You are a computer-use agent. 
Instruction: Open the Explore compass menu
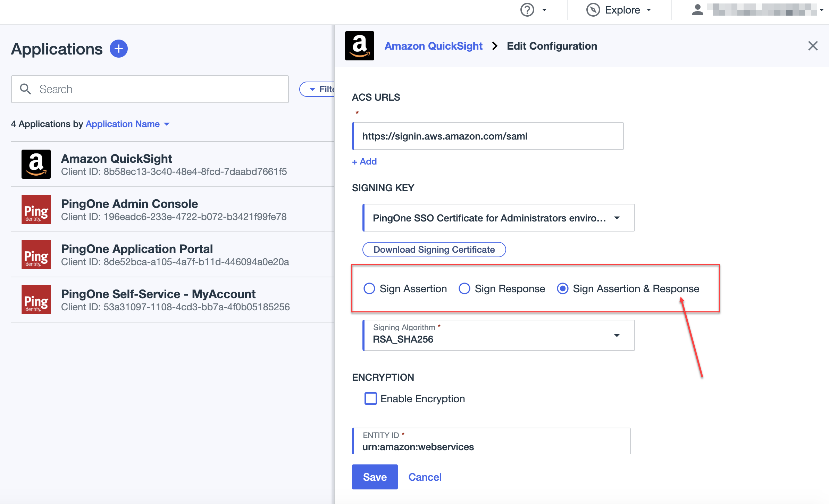[619, 10]
